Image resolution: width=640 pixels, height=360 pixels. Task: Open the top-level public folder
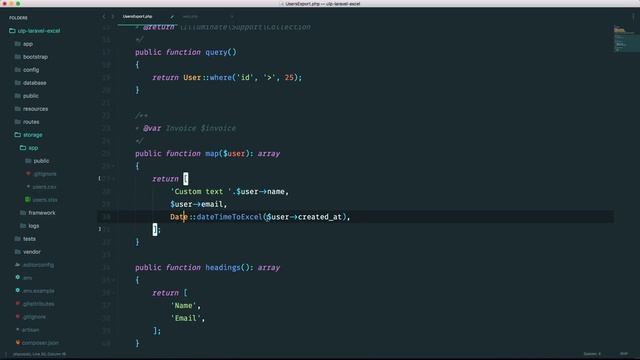(27, 96)
